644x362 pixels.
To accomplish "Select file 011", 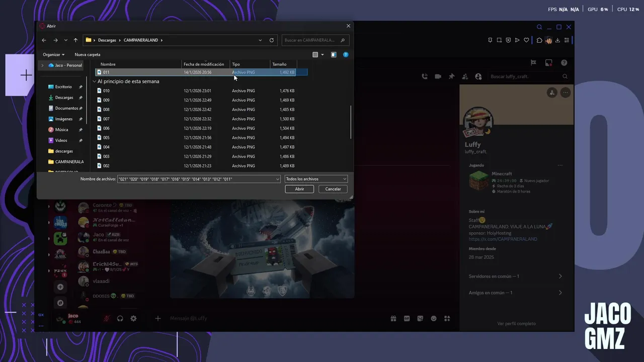I will [201, 72].
